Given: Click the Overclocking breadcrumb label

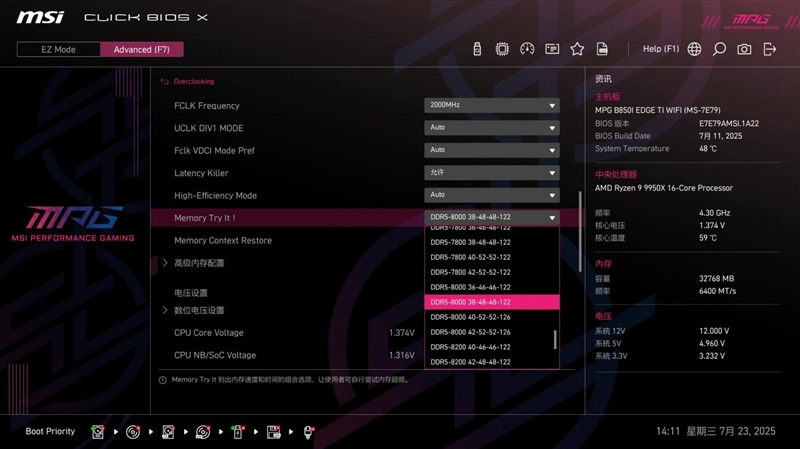Looking at the screenshot, I should coord(194,81).
